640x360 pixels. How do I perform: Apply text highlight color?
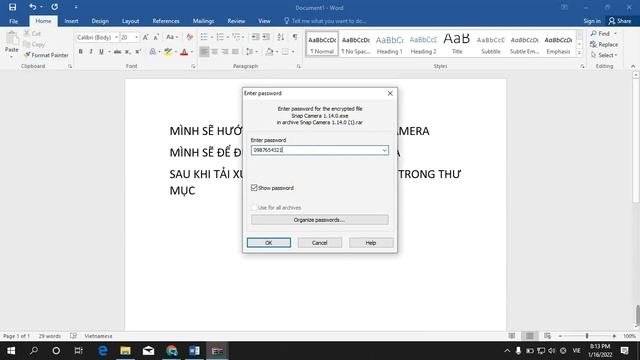click(x=168, y=51)
